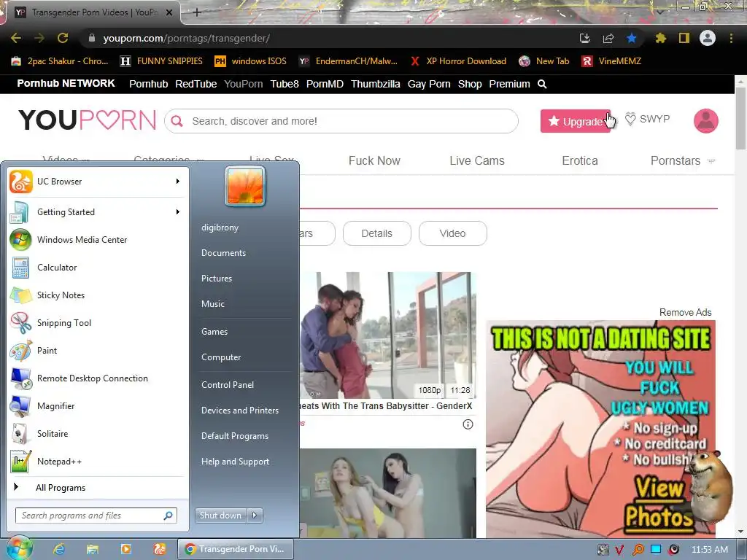Click the Shut down button

pyautogui.click(x=221, y=516)
